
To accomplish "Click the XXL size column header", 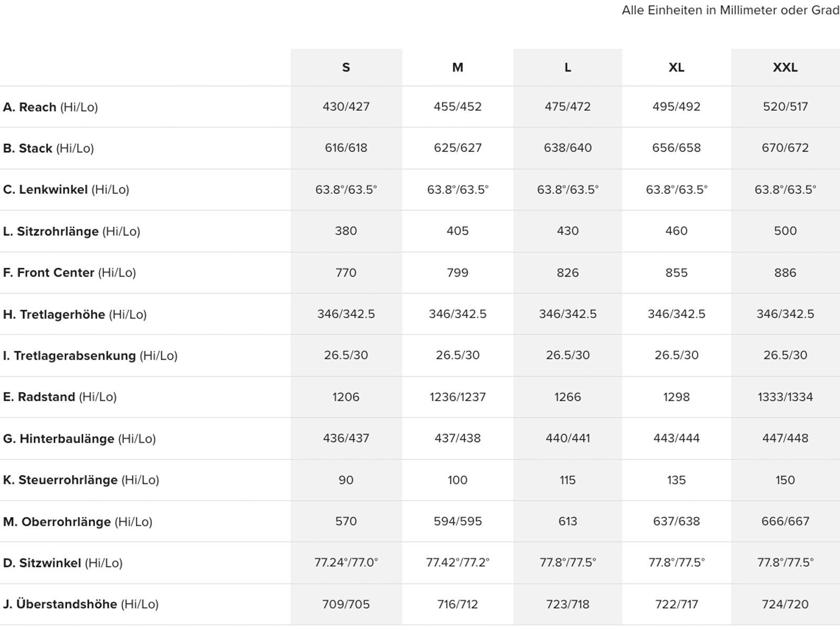I will pyautogui.click(x=785, y=68).
